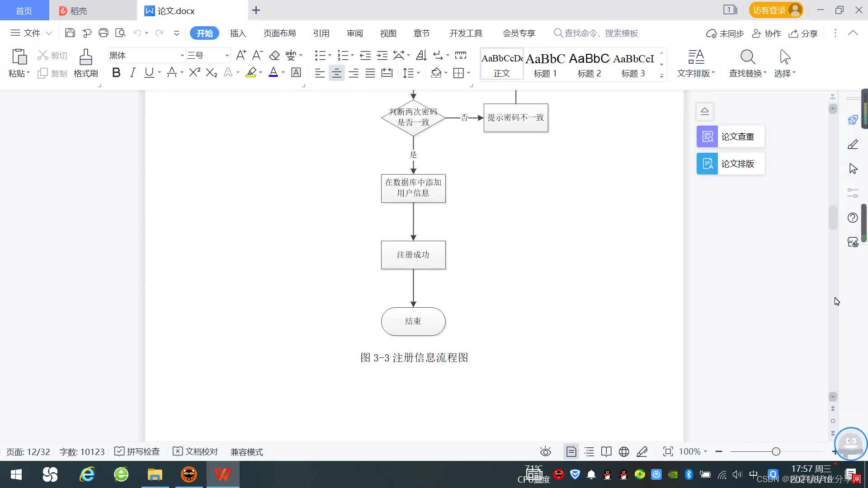Switch to 页面布局 (Page Layout) tab
Viewport: 868px width, 488px height.
279,33
